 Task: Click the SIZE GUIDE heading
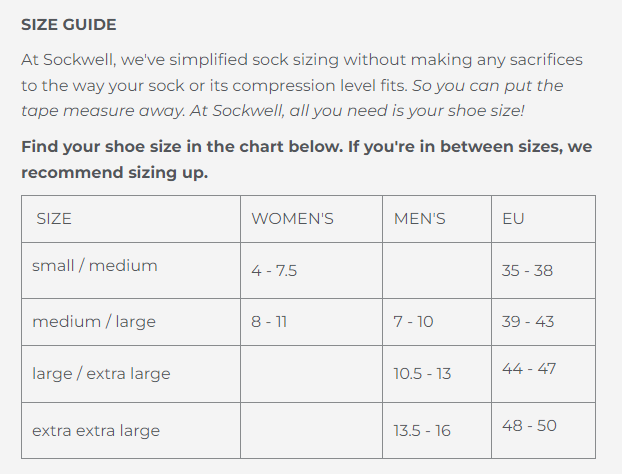tap(69, 24)
